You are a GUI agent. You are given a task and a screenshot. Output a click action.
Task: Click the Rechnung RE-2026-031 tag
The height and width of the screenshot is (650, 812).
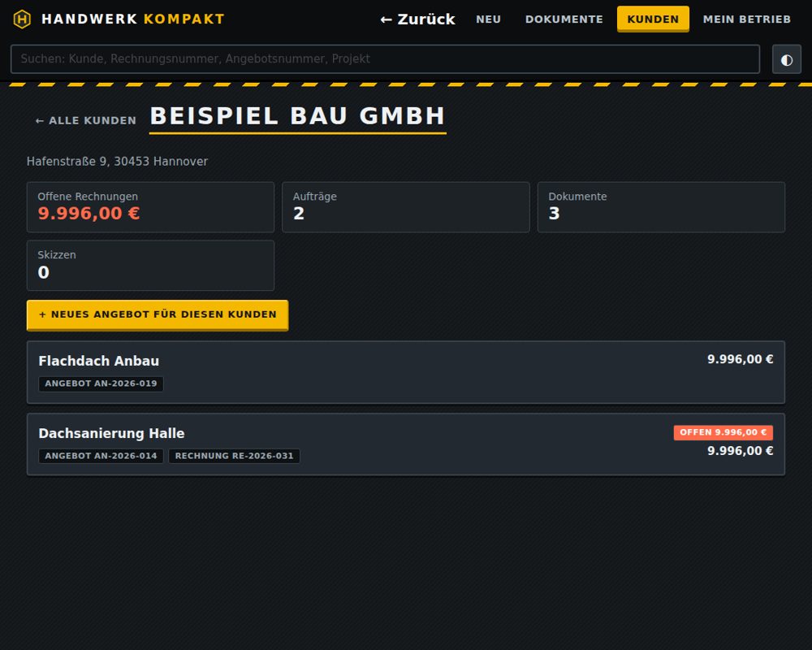pyautogui.click(x=234, y=456)
